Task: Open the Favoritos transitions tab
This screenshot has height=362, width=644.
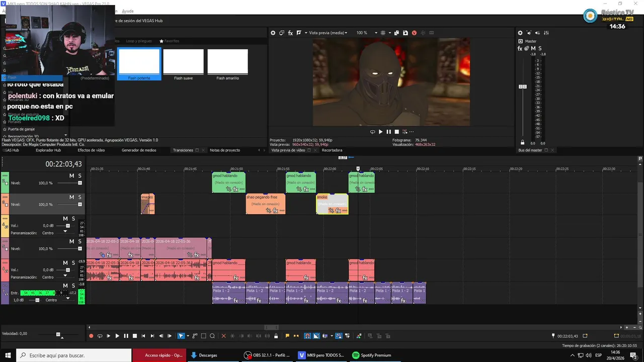Action: coord(169,41)
